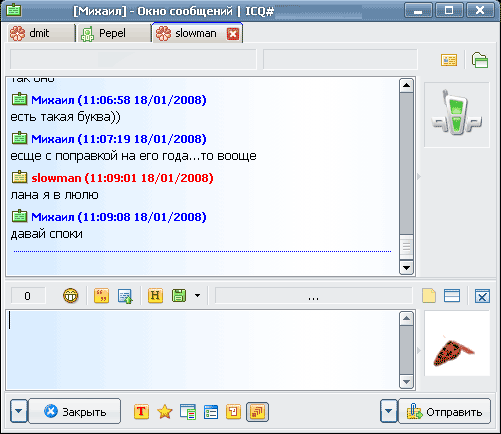Click the quote message icon
Image resolution: width=501 pixels, height=434 pixels.
pos(101,295)
